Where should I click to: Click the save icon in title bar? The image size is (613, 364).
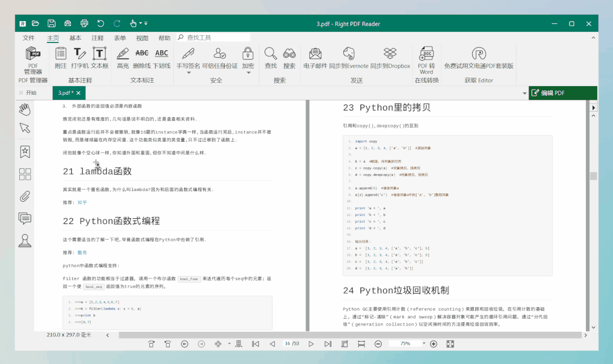(51, 23)
